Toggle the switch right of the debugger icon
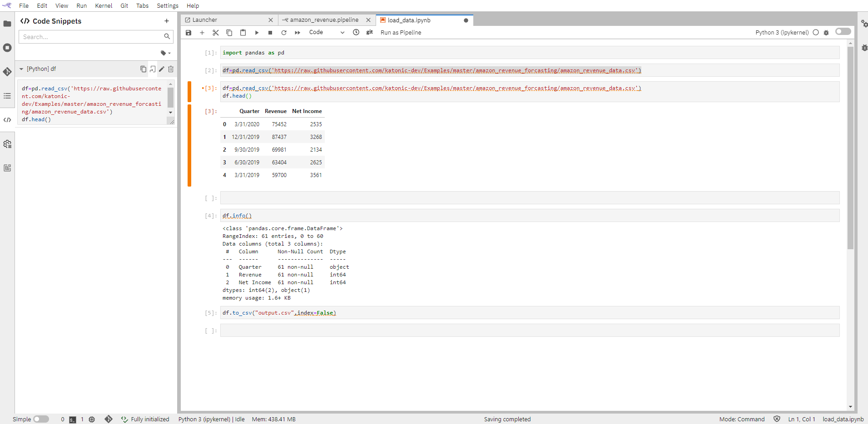 pos(843,32)
